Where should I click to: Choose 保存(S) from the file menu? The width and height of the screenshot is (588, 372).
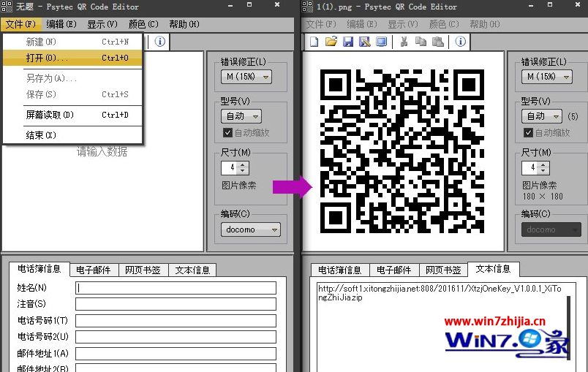[72, 94]
